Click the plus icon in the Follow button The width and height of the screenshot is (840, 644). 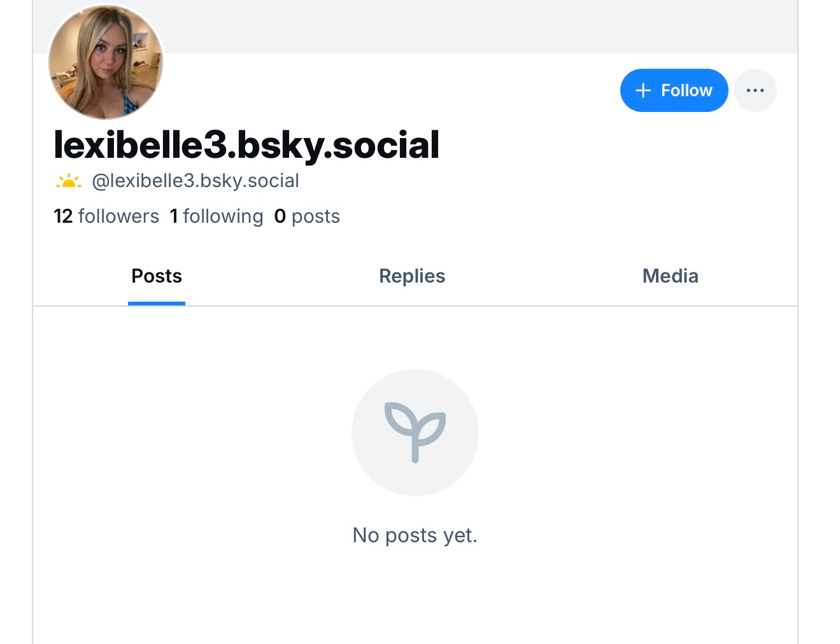pyautogui.click(x=643, y=90)
